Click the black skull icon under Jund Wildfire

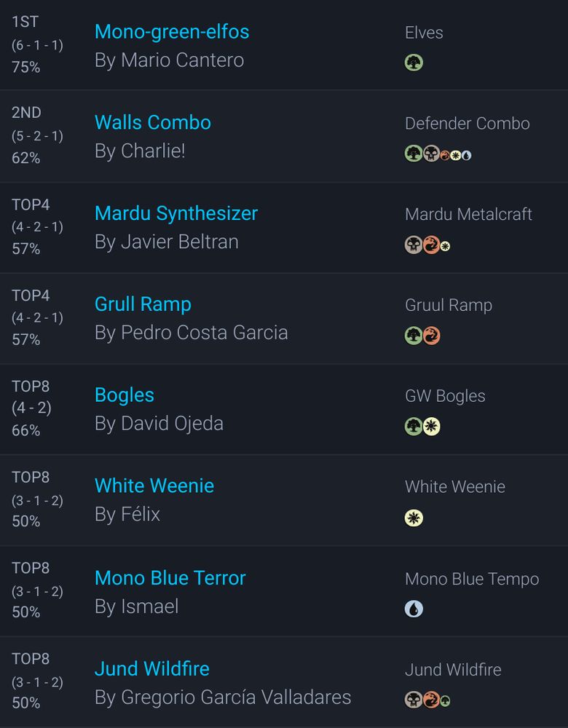tap(414, 700)
